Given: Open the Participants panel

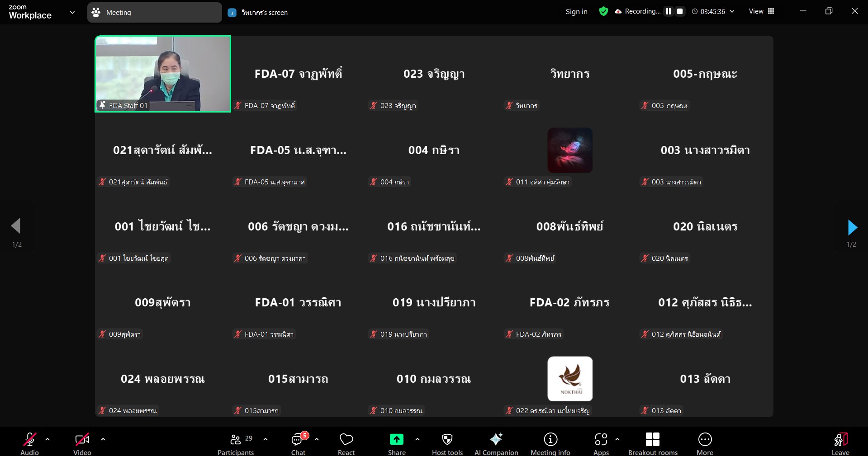Looking at the screenshot, I should [236, 443].
